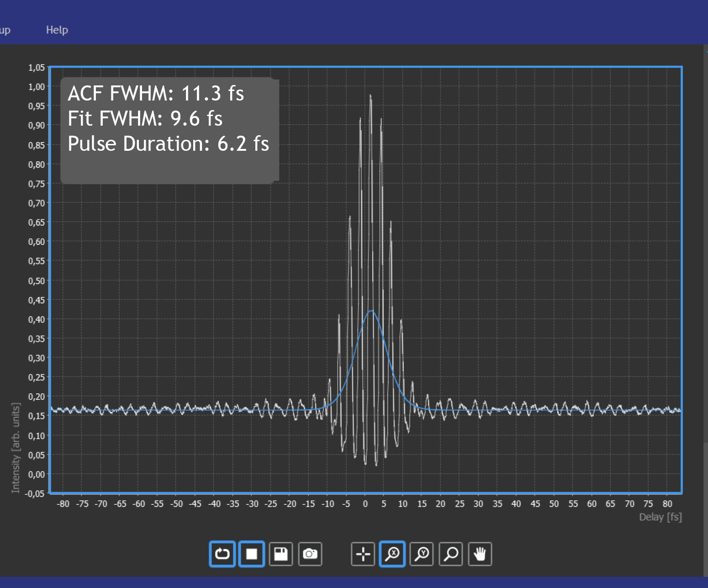Open the Setup menu
The image size is (708, 588).
5,29
